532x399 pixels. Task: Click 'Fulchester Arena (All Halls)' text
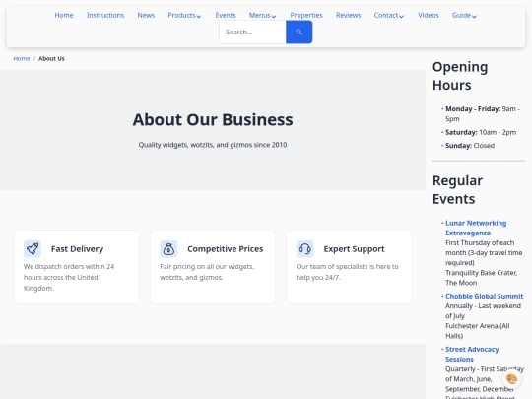pyautogui.click(x=478, y=331)
